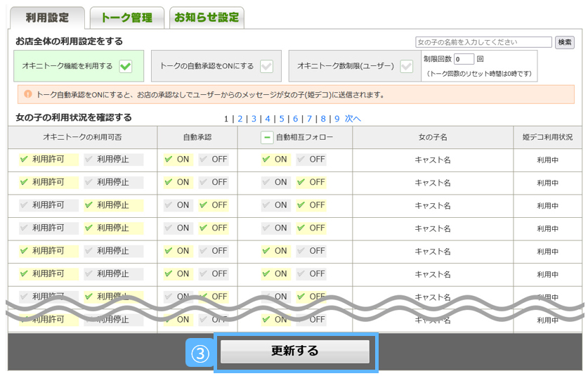Select 利用停止 in the first row
588x376 pixels.
112,160
